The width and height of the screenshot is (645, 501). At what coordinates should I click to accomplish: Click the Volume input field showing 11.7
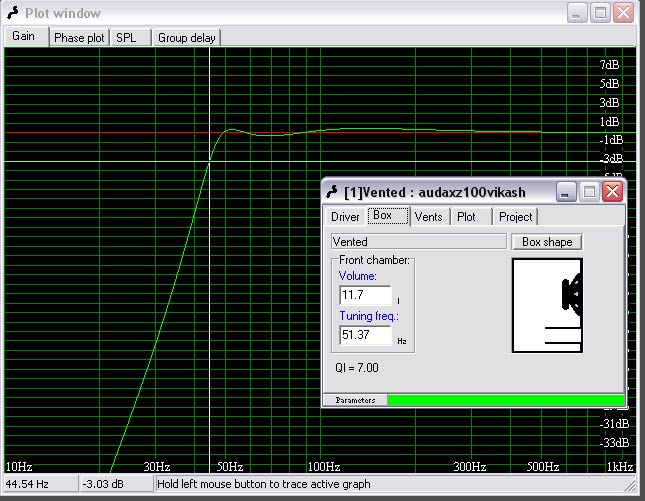(365, 295)
